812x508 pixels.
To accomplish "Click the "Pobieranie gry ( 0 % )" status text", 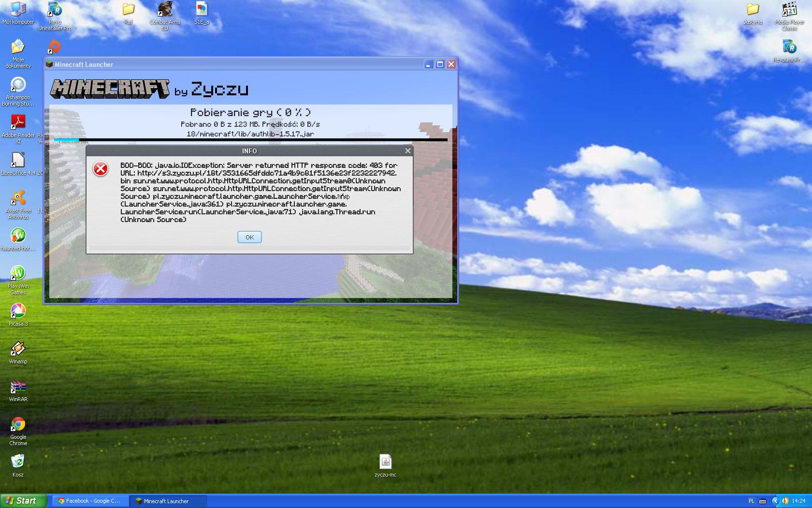I will tap(250, 112).
